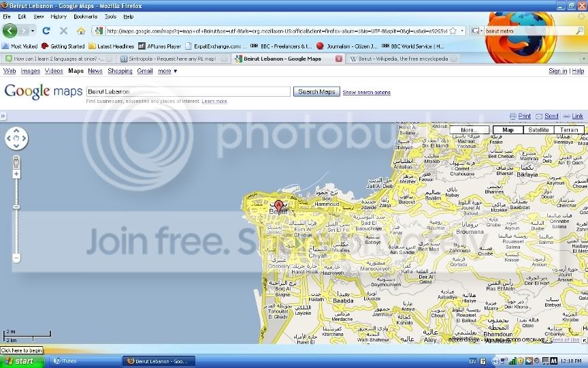Click the Print link
This screenshot has width=588, height=368.
(x=524, y=116)
